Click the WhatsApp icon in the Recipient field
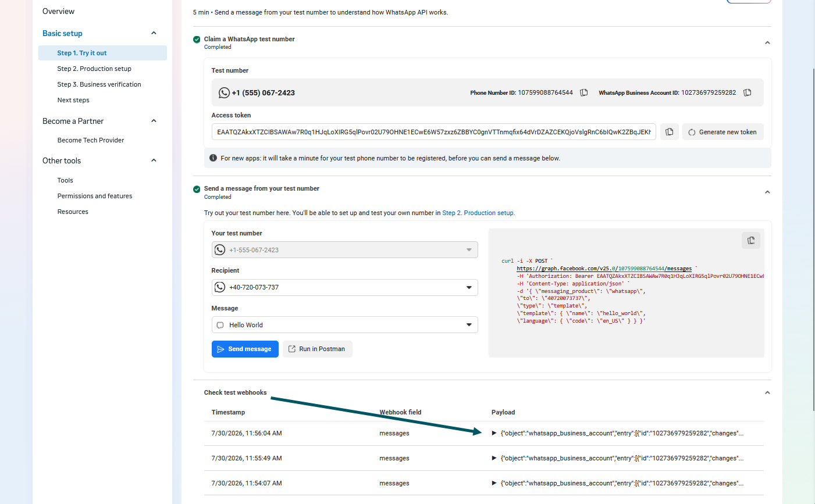This screenshot has width=815, height=504. (220, 287)
